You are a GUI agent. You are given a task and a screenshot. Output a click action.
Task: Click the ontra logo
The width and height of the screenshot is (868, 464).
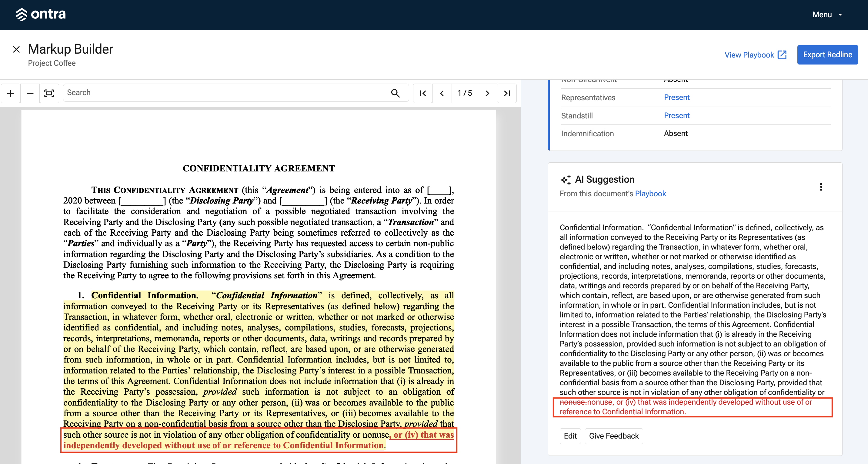coord(41,14)
